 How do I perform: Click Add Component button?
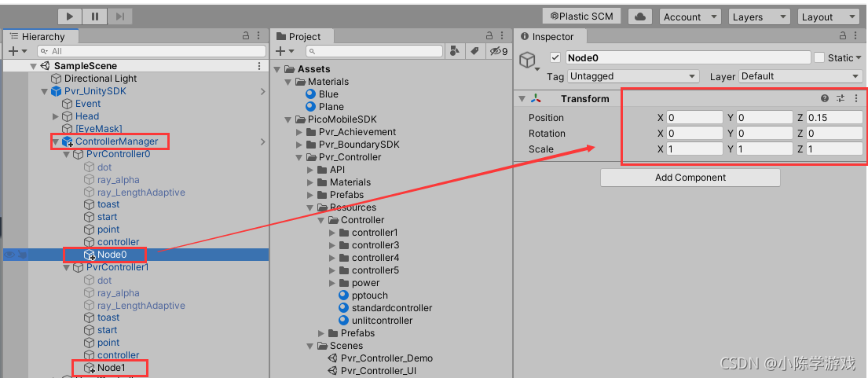click(x=690, y=178)
